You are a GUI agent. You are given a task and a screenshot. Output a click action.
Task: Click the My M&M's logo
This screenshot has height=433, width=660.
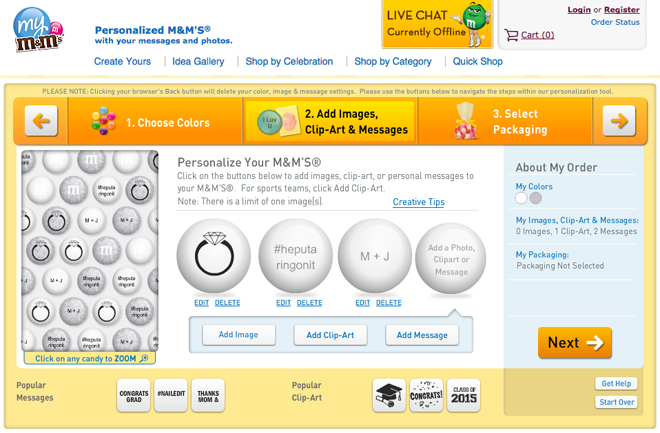pos(38,29)
